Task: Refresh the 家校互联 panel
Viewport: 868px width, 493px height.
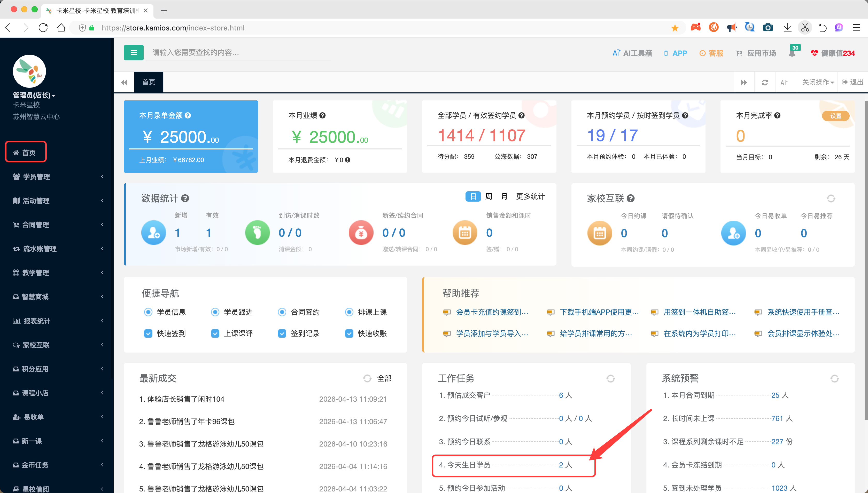Action: pyautogui.click(x=831, y=198)
